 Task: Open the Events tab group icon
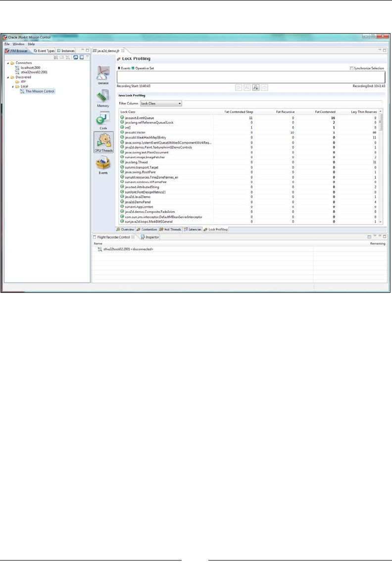pos(103,163)
